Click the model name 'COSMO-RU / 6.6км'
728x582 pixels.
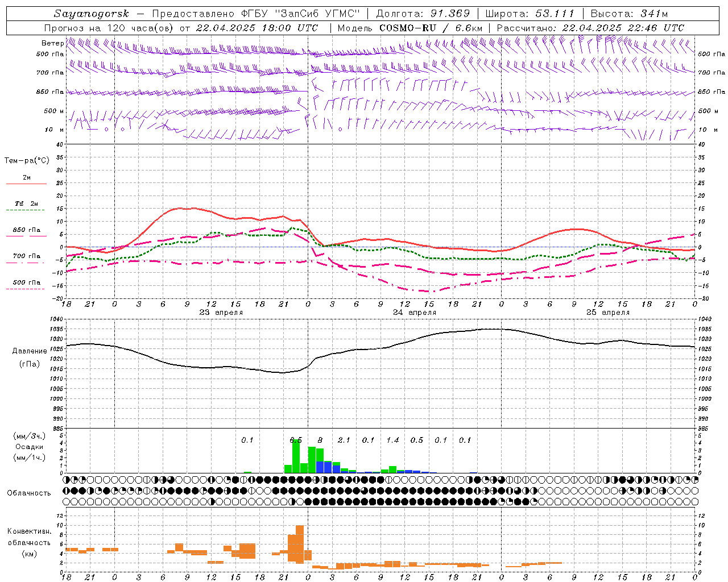pyautogui.click(x=431, y=28)
